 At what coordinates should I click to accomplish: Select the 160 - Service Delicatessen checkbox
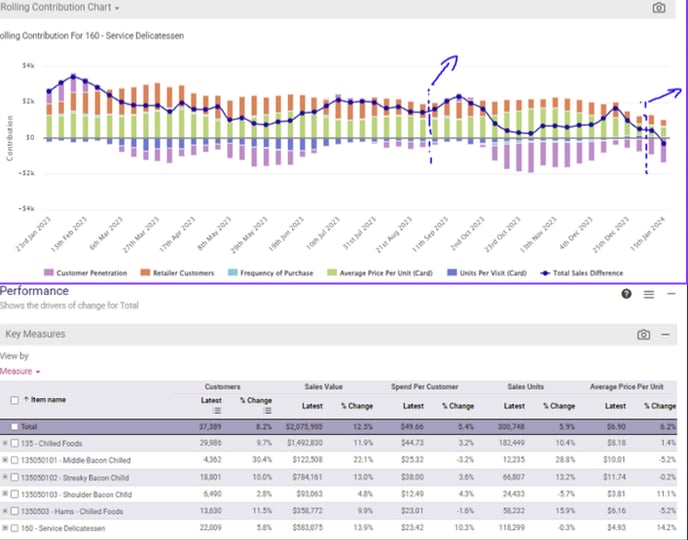click(15, 527)
